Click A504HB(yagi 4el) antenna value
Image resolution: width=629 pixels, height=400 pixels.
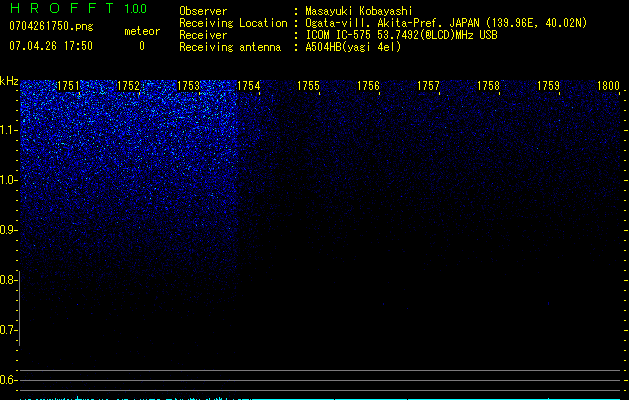[x=353, y=47]
